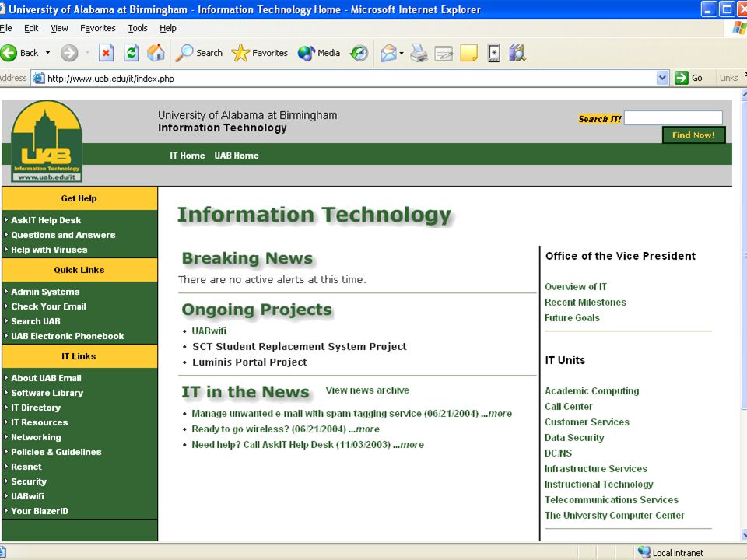Open the View menu
Viewport: 747px width, 560px height.
[60, 28]
